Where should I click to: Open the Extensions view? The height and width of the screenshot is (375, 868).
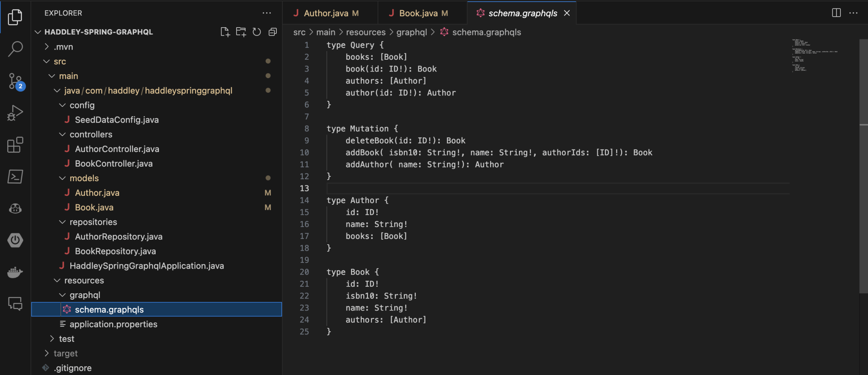pos(15,145)
